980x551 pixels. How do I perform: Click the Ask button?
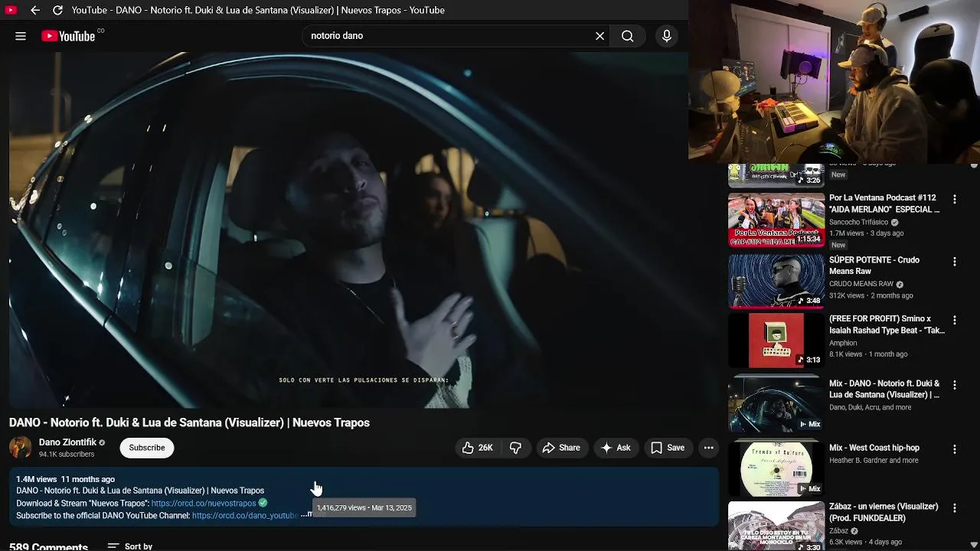click(x=616, y=448)
